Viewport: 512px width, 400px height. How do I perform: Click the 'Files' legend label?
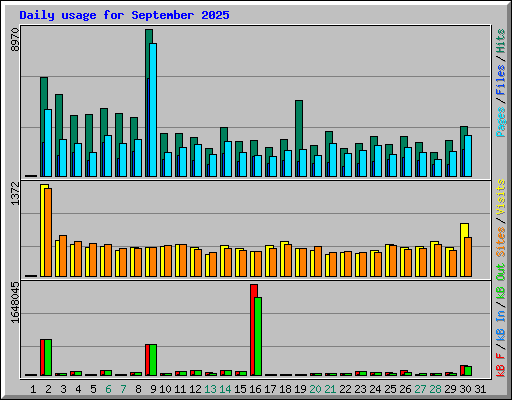[x=501, y=79]
